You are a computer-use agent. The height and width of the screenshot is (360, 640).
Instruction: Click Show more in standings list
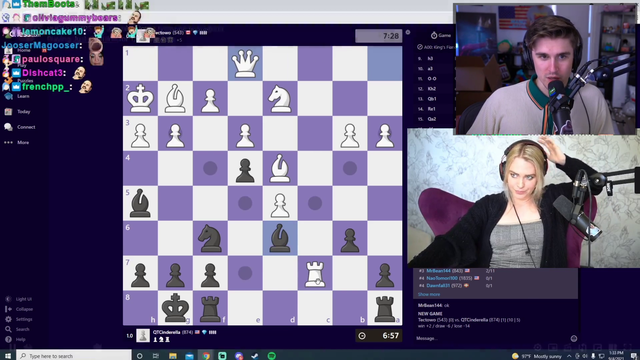429,294
